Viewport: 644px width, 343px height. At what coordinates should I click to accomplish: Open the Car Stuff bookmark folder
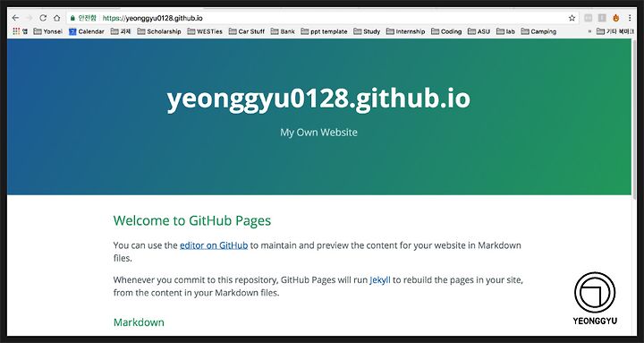point(247,31)
